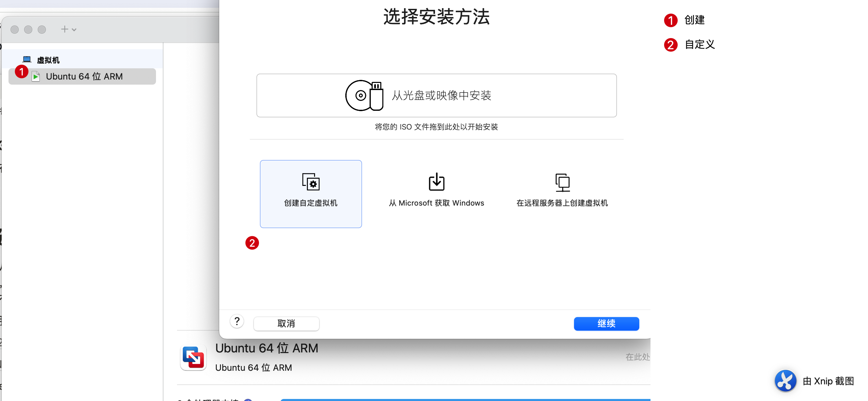Screen dimensions: 868x401
Task: Click the blue 继续 continue button
Action: 606,324
